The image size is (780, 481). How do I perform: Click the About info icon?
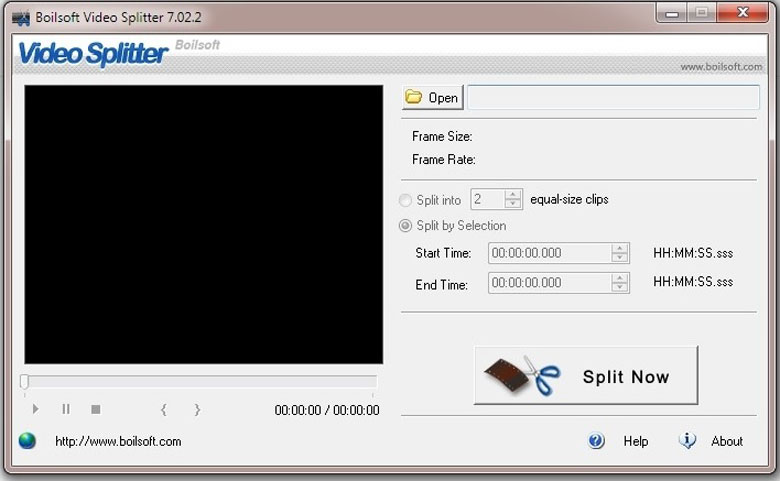click(x=687, y=440)
